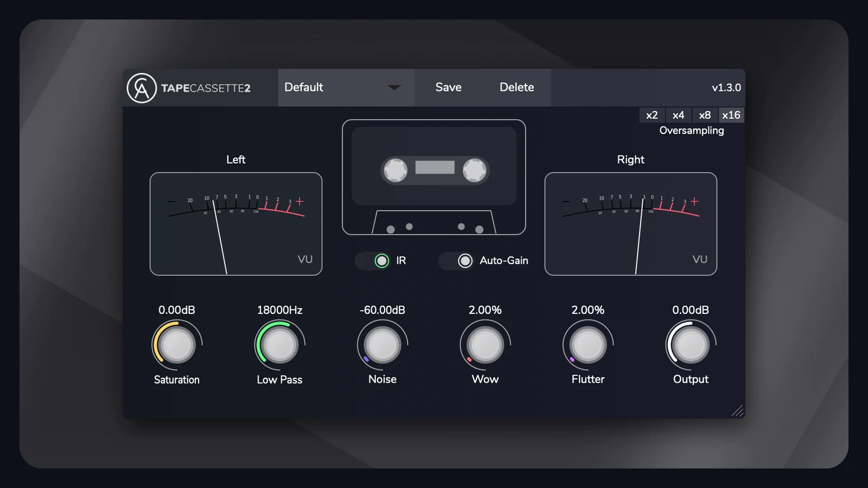868x488 pixels.
Task: Click the Saturation value 0.00dB
Action: (177, 310)
